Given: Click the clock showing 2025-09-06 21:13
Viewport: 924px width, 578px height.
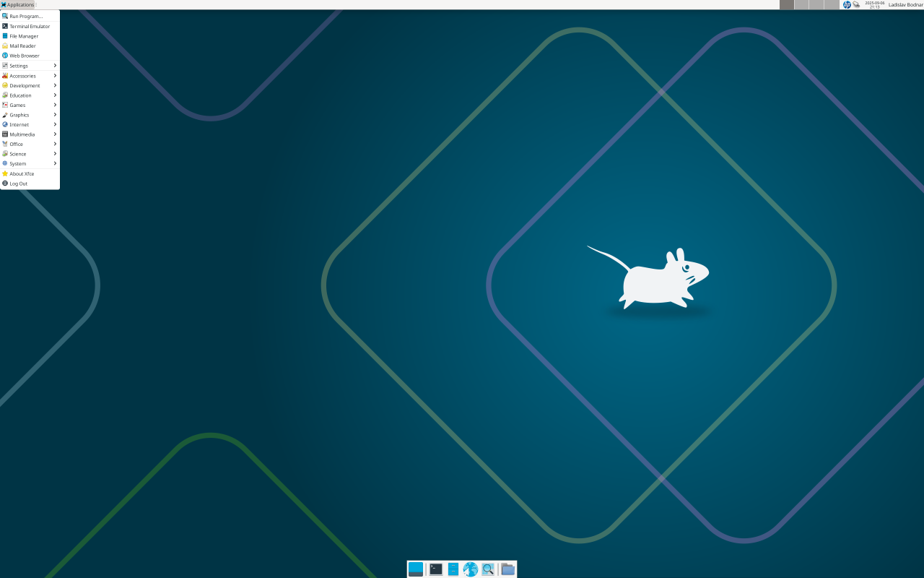Looking at the screenshot, I should pos(874,4).
